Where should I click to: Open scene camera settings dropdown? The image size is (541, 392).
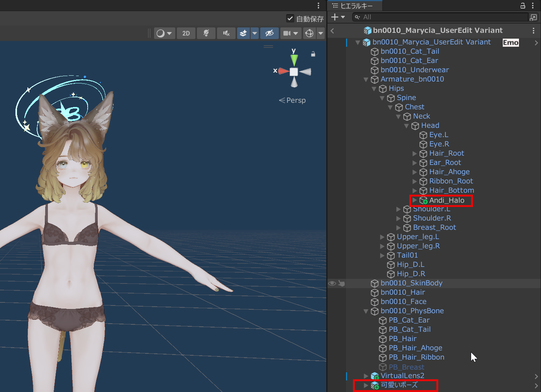[291, 33]
